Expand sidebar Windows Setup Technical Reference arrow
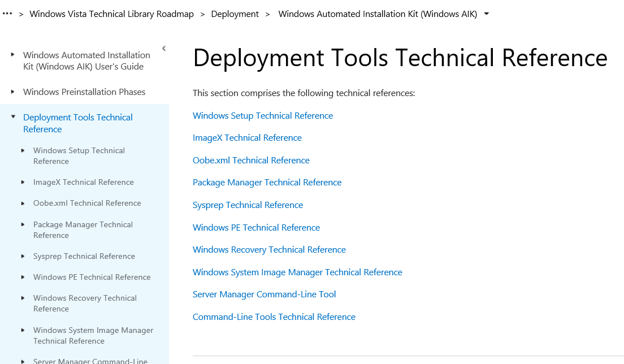Screen dimensions: 624x364 pos(23,150)
